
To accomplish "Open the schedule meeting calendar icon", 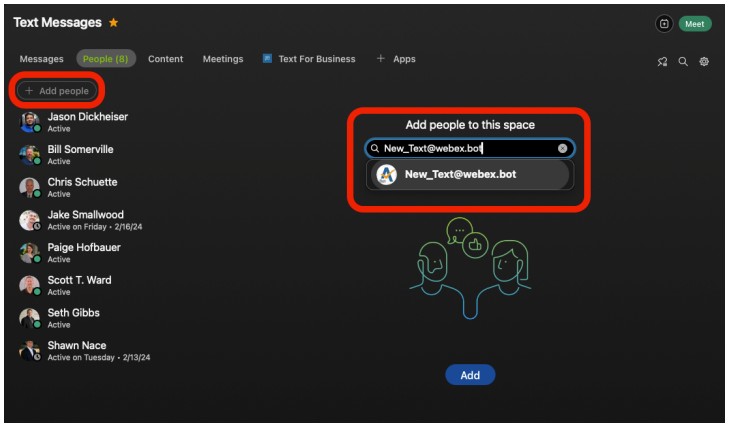I will 664,24.
